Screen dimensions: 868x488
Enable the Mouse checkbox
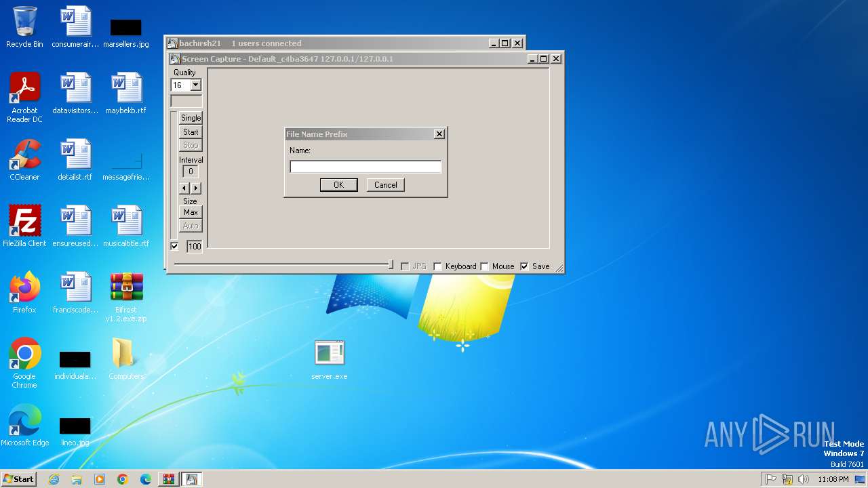click(x=484, y=266)
